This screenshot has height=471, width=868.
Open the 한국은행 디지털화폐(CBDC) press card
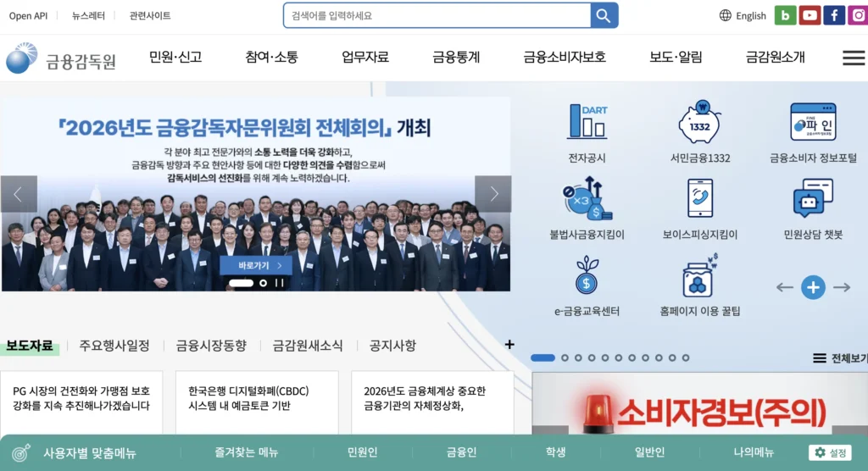257,402
